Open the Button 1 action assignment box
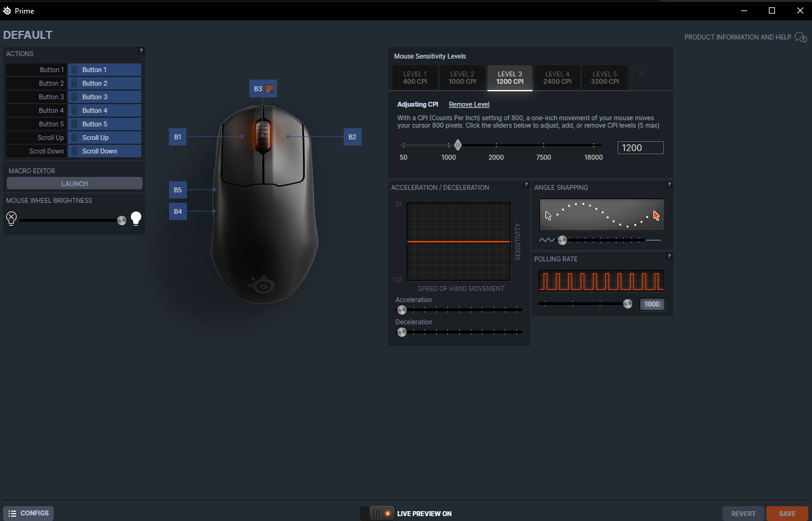 (104, 70)
